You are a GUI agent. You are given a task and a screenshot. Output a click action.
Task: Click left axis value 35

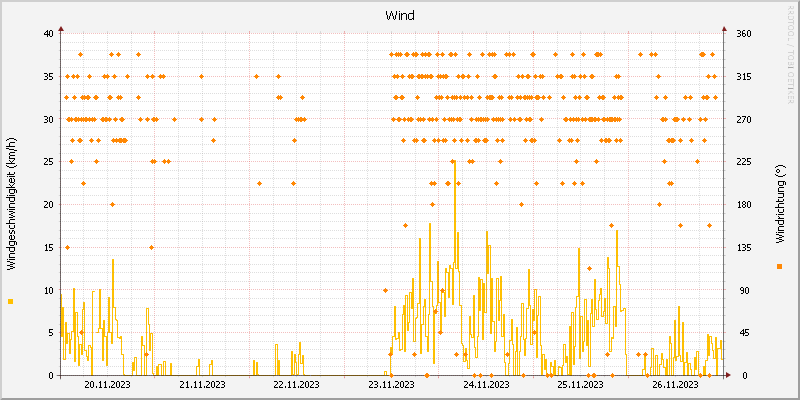coord(48,77)
